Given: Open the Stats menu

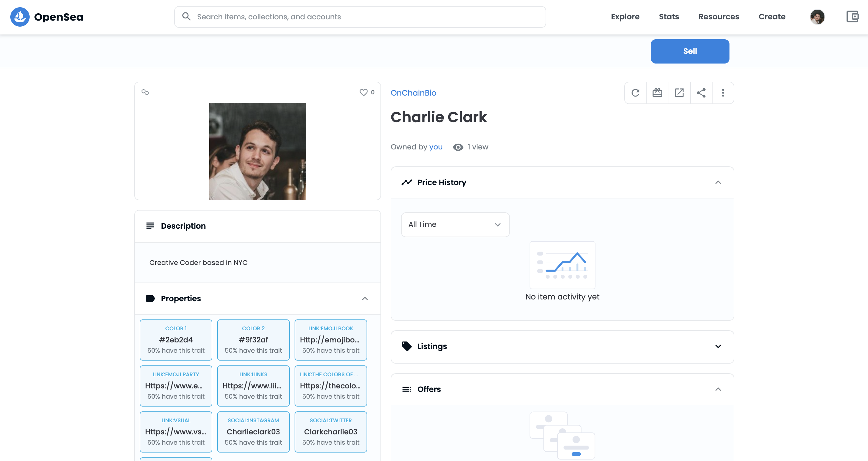Looking at the screenshot, I should (x=668, y=17).
